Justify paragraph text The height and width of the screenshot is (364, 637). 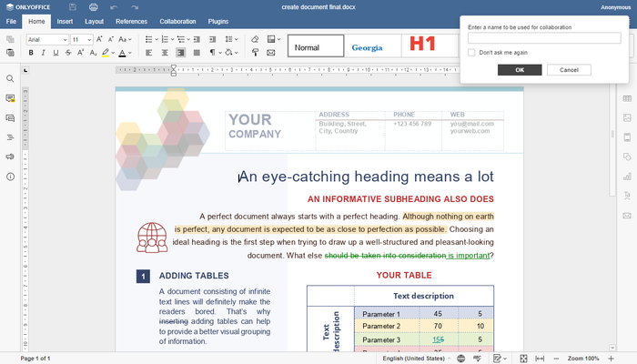click(x=197, y=52)
